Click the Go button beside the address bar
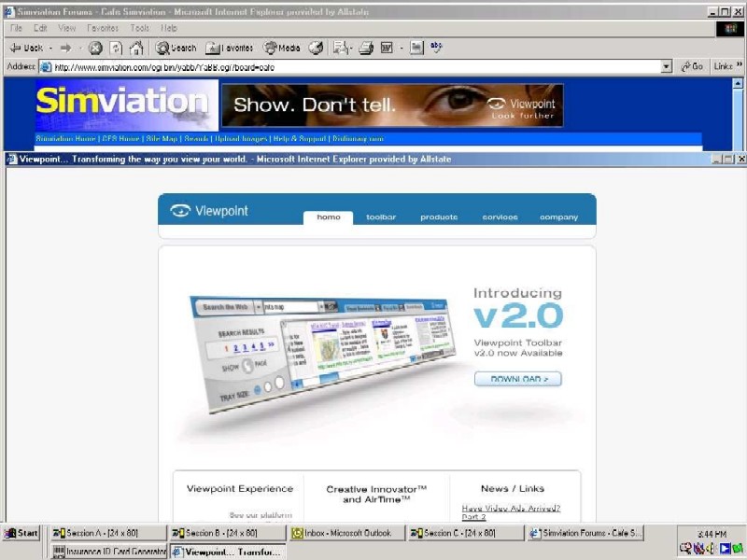 692,67
